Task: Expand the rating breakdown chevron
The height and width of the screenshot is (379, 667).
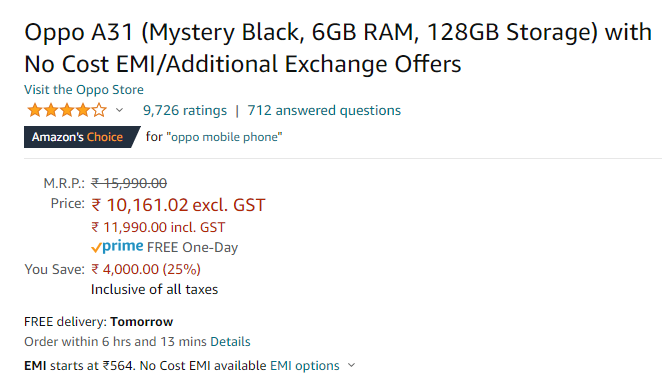Action: [x=120, y=110]
